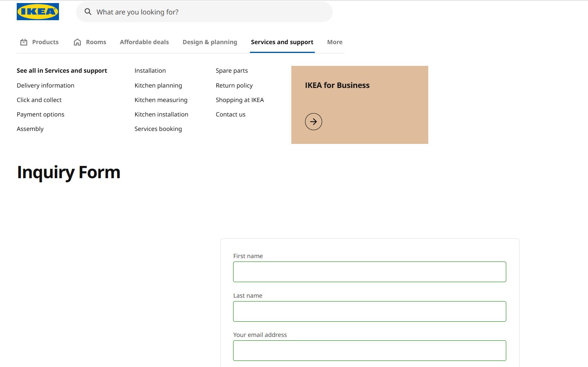Select the Services and support tab

(282, 42)
